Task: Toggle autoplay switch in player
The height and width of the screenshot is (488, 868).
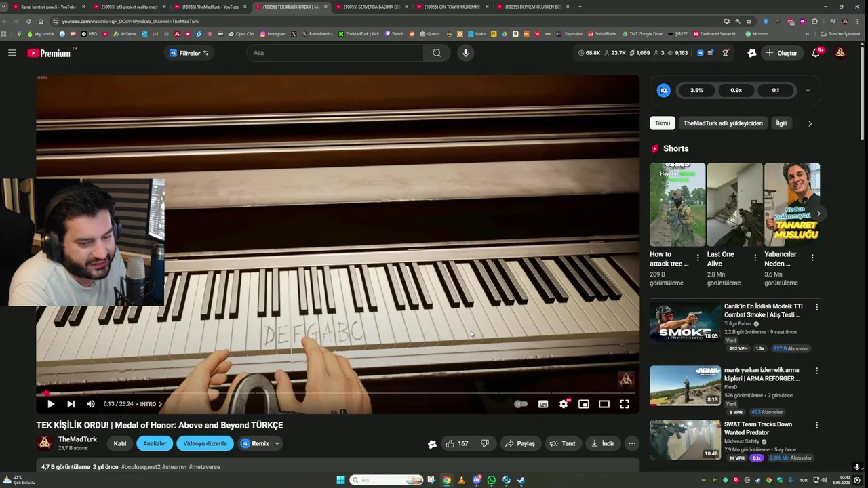Action: 521,404
